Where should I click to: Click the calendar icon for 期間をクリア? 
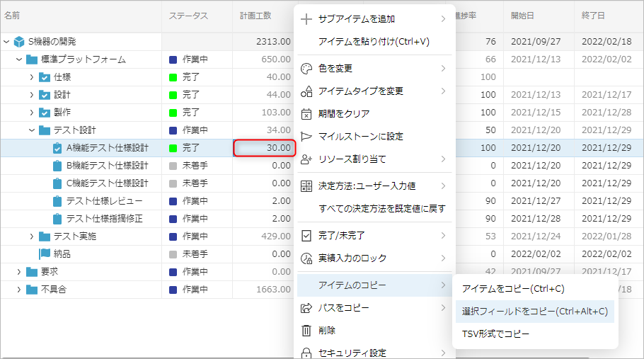[x=306, y=114]
